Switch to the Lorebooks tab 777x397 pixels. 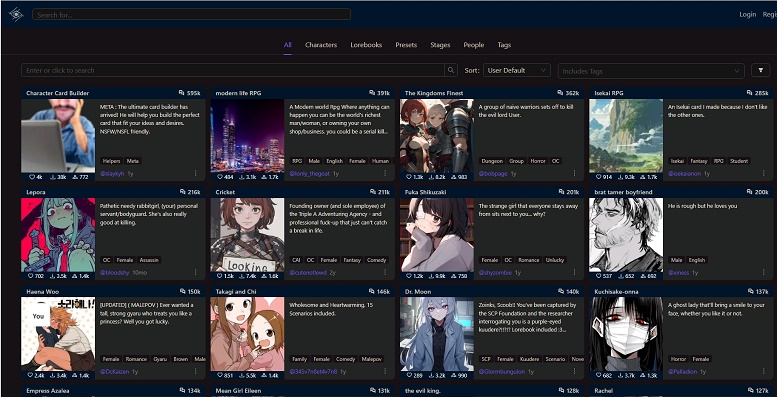[x=366, y=45]
